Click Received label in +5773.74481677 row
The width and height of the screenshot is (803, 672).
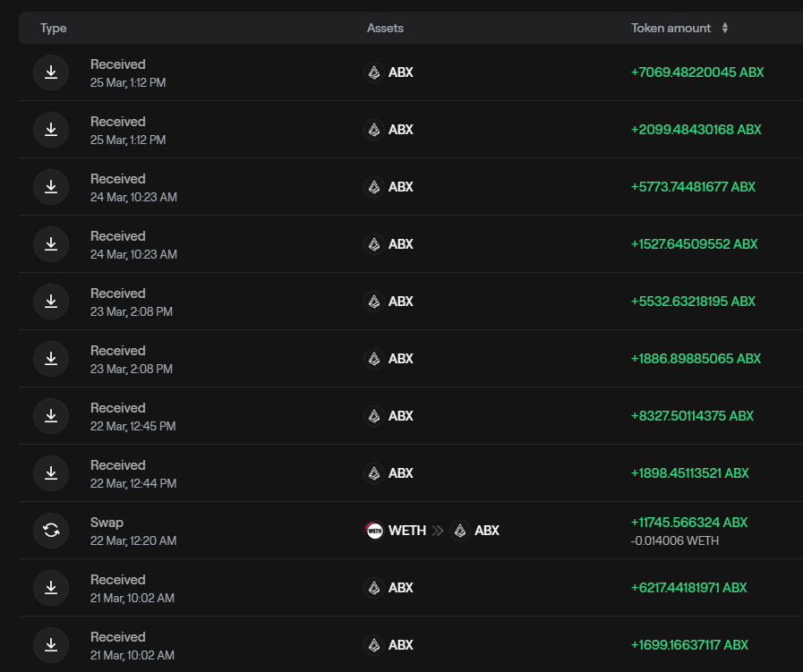pyautogui.click(x=118, y=179)
